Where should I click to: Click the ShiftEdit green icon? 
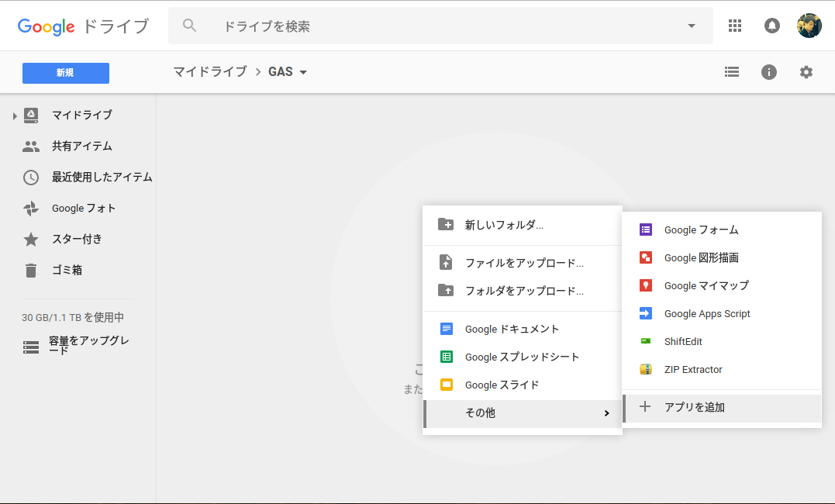click(x=645, y=341)
